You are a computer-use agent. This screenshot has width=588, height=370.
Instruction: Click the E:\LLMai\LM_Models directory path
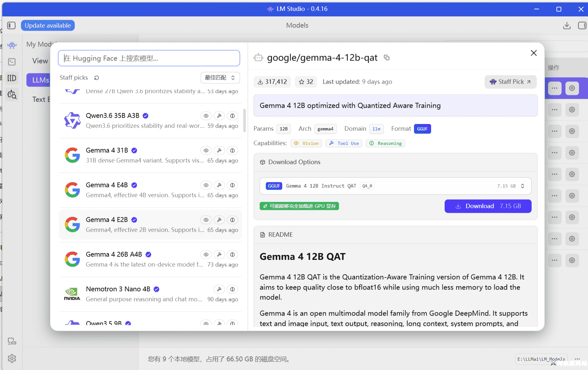click(541, 359)
